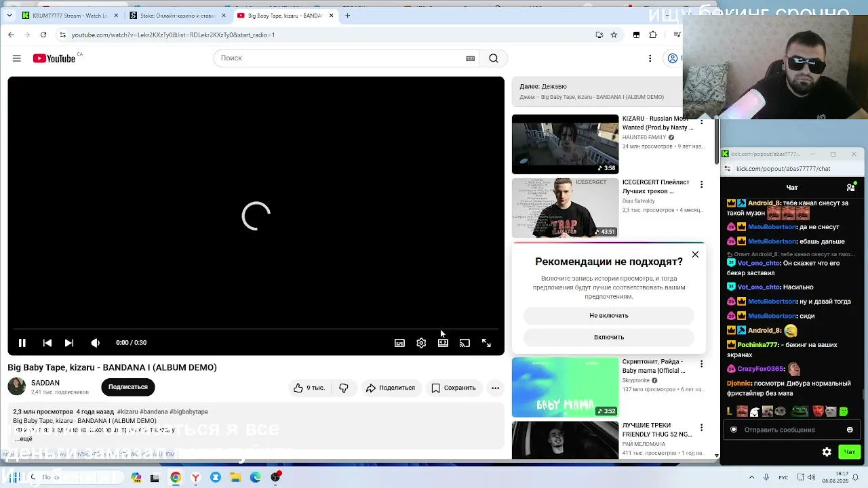
Task: Skip to the previous video
Action: (x=47, y=343)
